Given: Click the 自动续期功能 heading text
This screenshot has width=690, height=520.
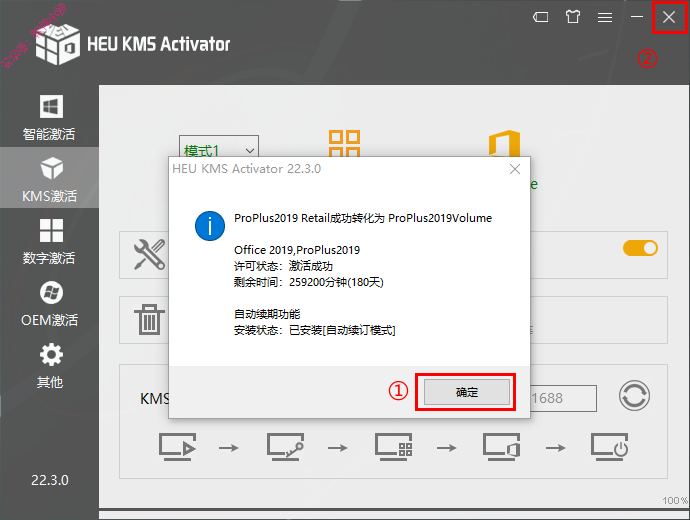Looking at the screenshot, I should [267, 314].
